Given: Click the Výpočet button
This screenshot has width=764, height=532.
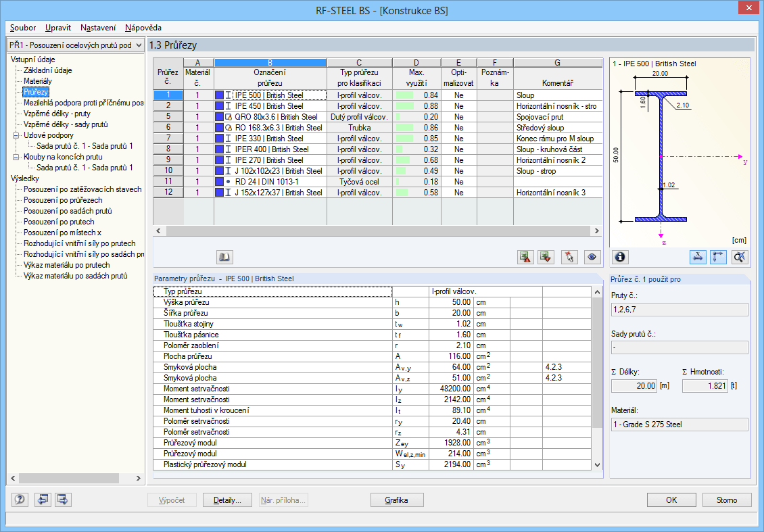Looking at the screenshot, I should tap(172, 500).
